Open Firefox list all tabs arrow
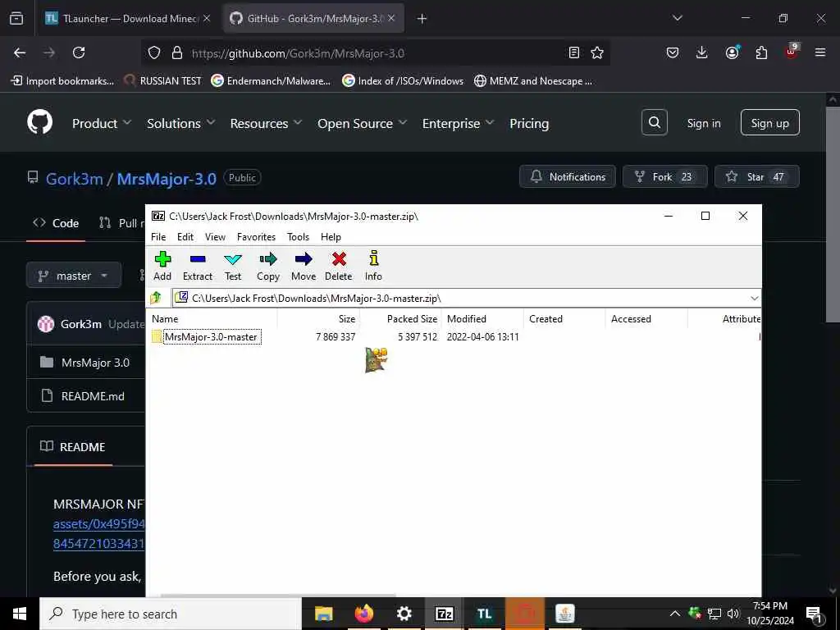 tap(677, 18)
